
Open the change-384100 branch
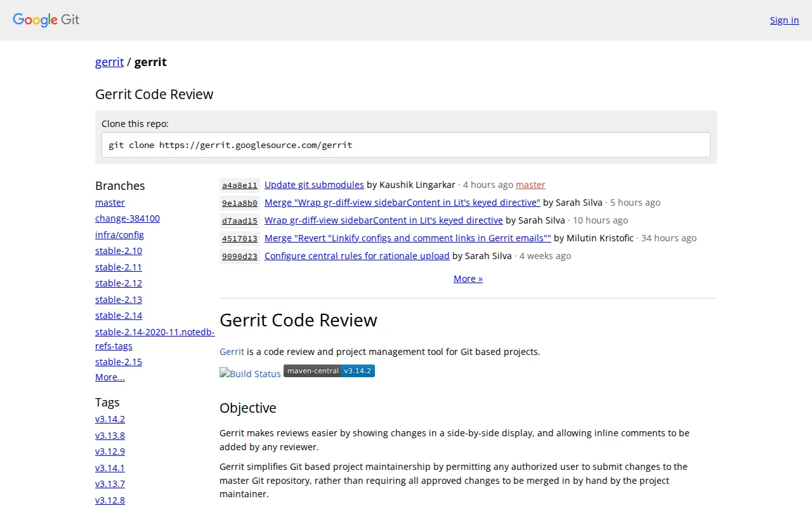(128, 218)
